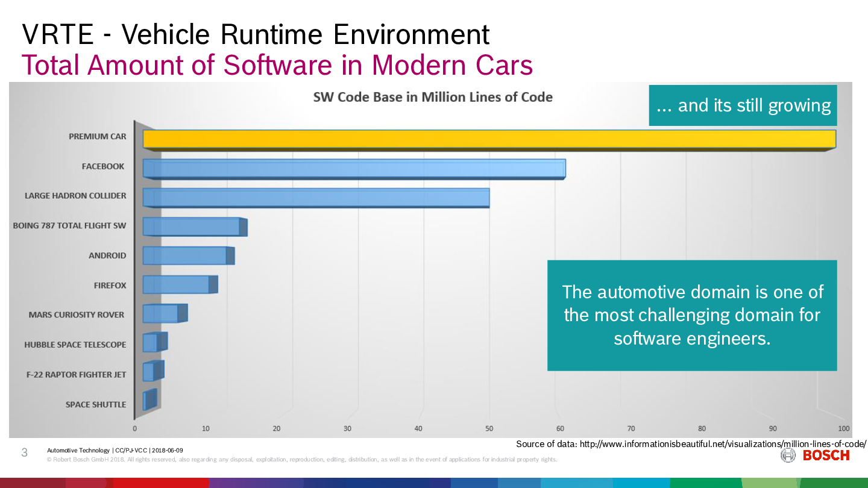Click the 'FIREFOX' axis label

tap(110, 286)
